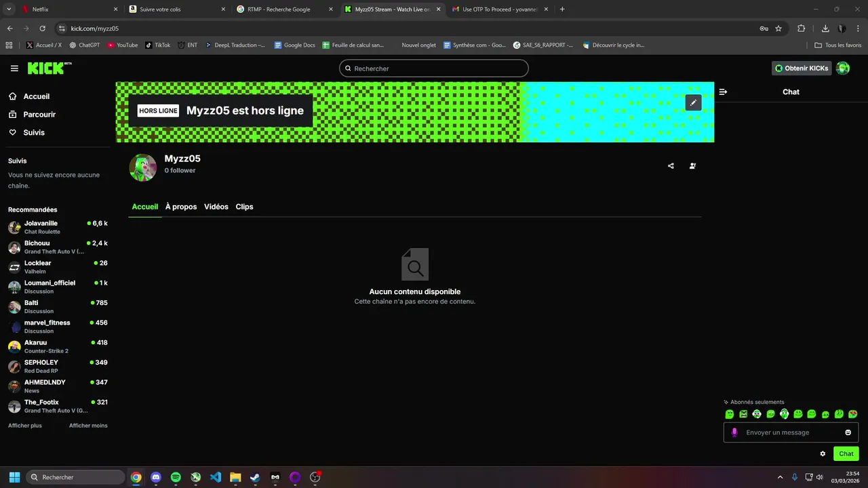Open the YouTube bookmark
This screenshot has height=488, width=868.
[123, 45]
